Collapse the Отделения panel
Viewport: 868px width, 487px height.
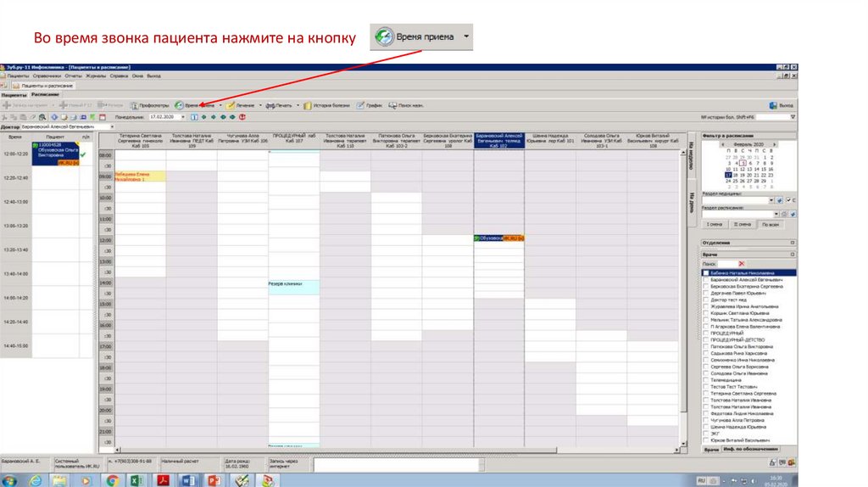(793, 243)
